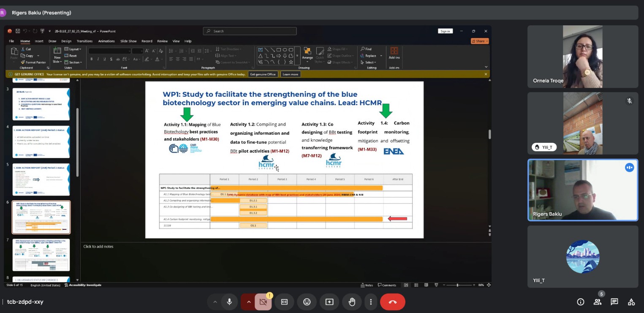Turn on the disabled camera
644x313 pixels.
tap(264, 302)
